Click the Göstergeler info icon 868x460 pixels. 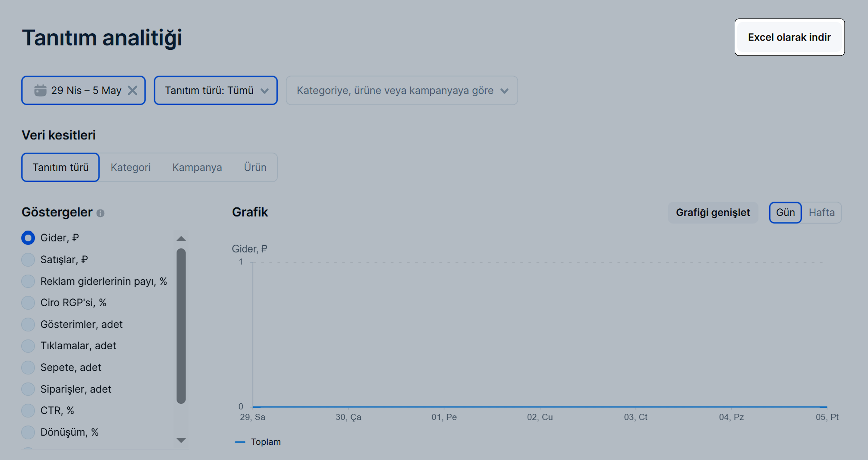click(x=100, y=213)
